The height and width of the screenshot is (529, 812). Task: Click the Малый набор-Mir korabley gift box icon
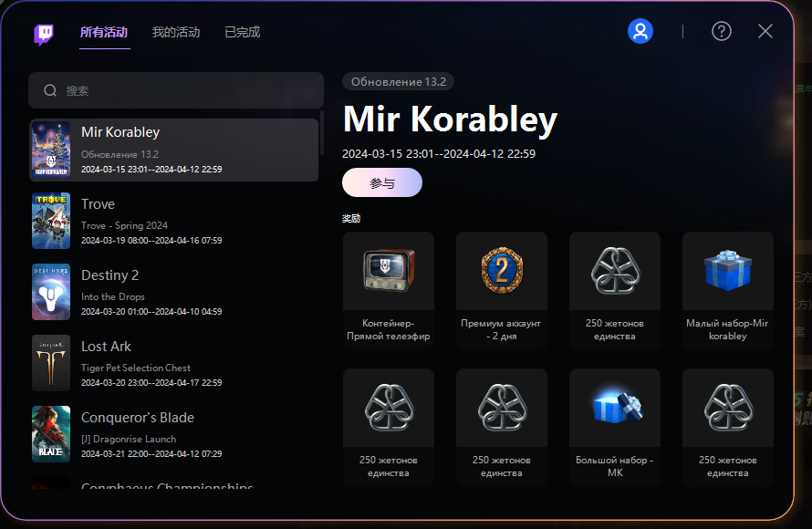pyautogui.click(x=727, y=270)
